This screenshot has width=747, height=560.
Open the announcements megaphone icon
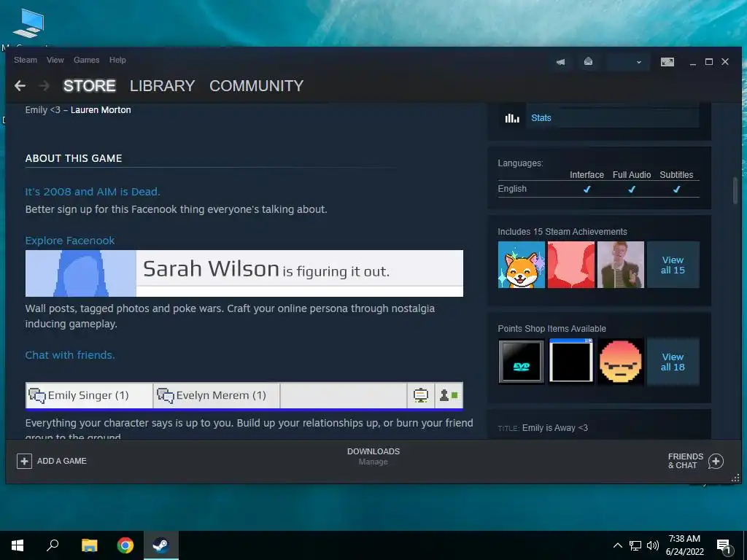(561, 62)
